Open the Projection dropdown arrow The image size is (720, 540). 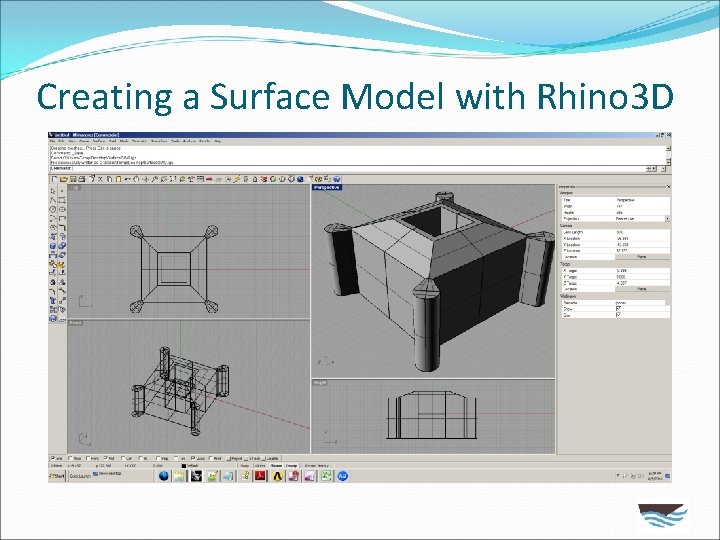click(x=668, y=219)
